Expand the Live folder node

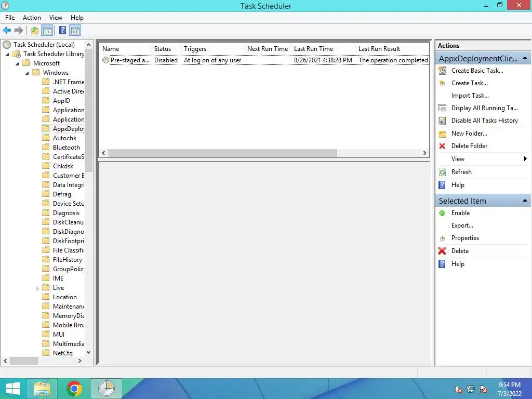[37, 288]
